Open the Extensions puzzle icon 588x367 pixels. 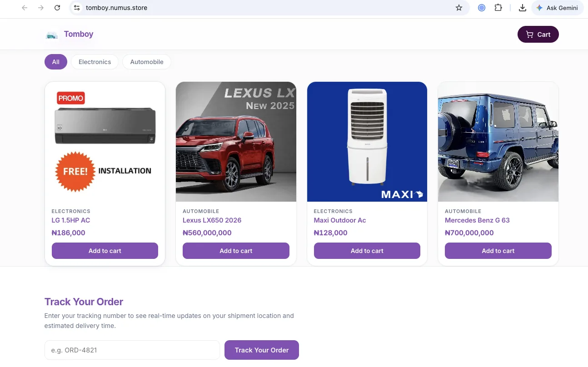click(498, 8)
